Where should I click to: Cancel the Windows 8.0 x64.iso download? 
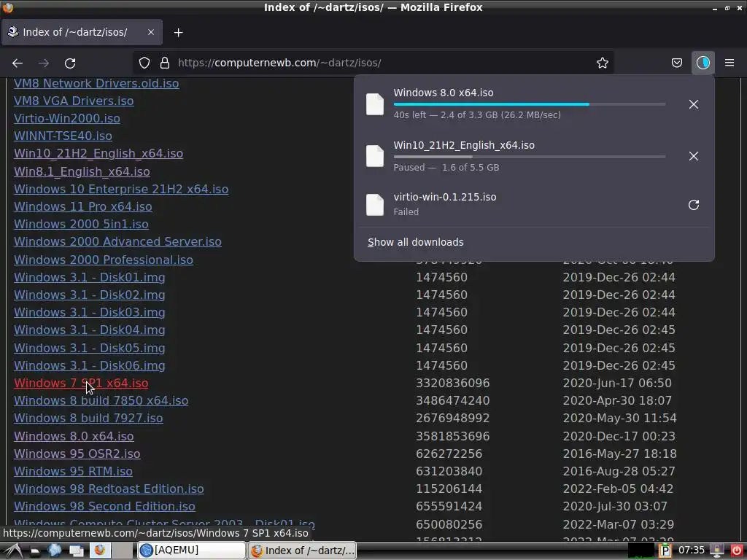click(x=694, y=104)
